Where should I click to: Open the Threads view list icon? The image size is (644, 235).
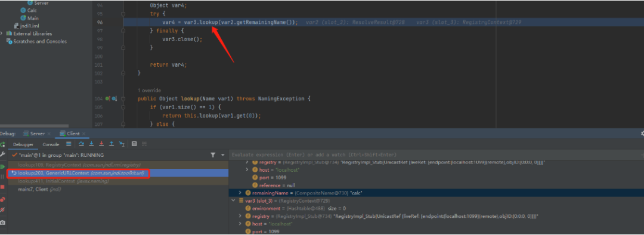click(69, 144)
